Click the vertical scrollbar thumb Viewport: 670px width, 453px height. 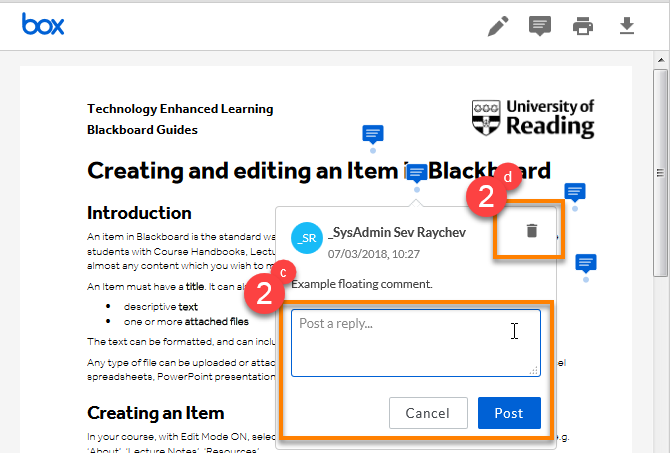point(661,173)
